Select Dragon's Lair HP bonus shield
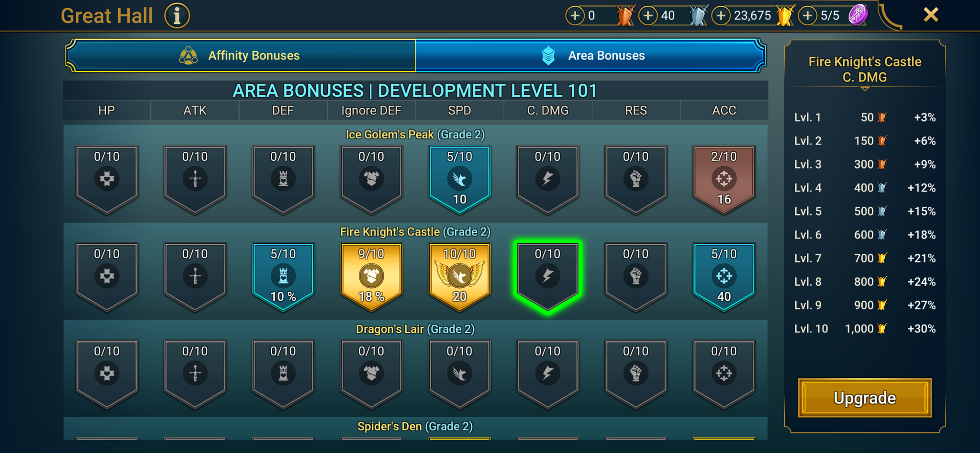Image resolution: width=980 pixels, height=453 pixels. coord(107,374)
